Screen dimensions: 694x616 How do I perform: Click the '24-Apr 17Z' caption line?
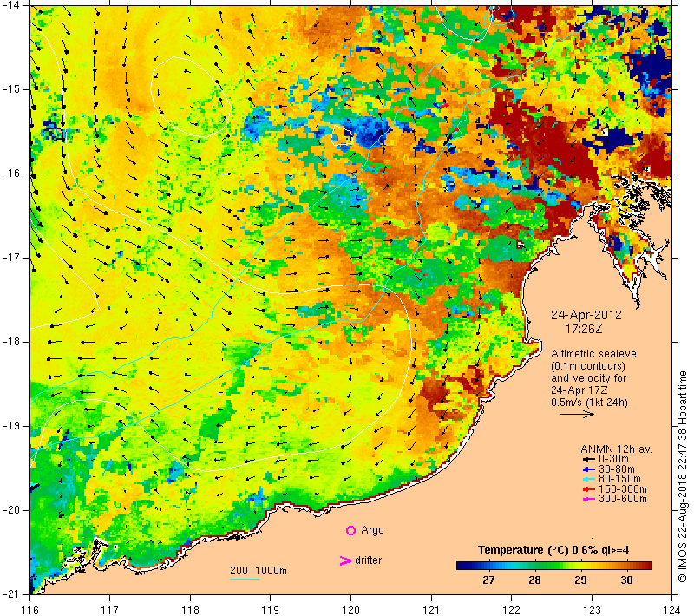(x=579, y=390)
